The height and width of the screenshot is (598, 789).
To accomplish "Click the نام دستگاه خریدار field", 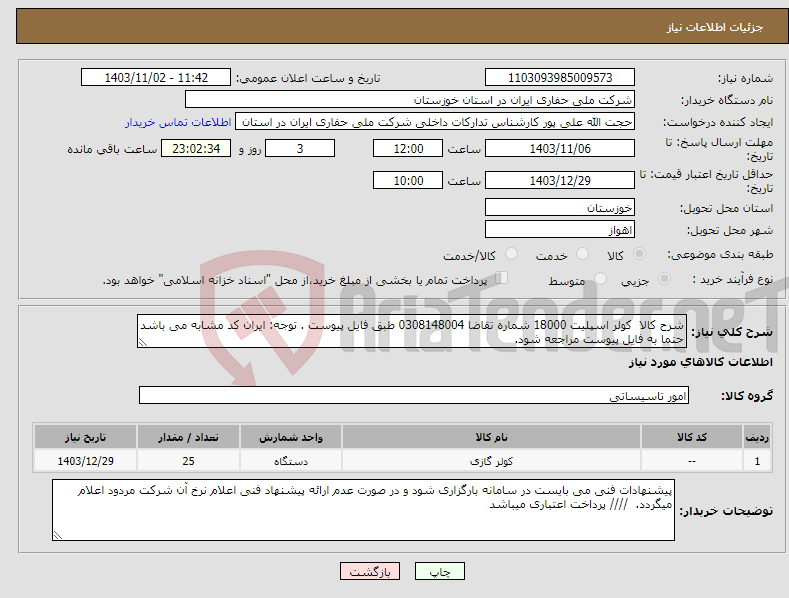I will 410,100.
